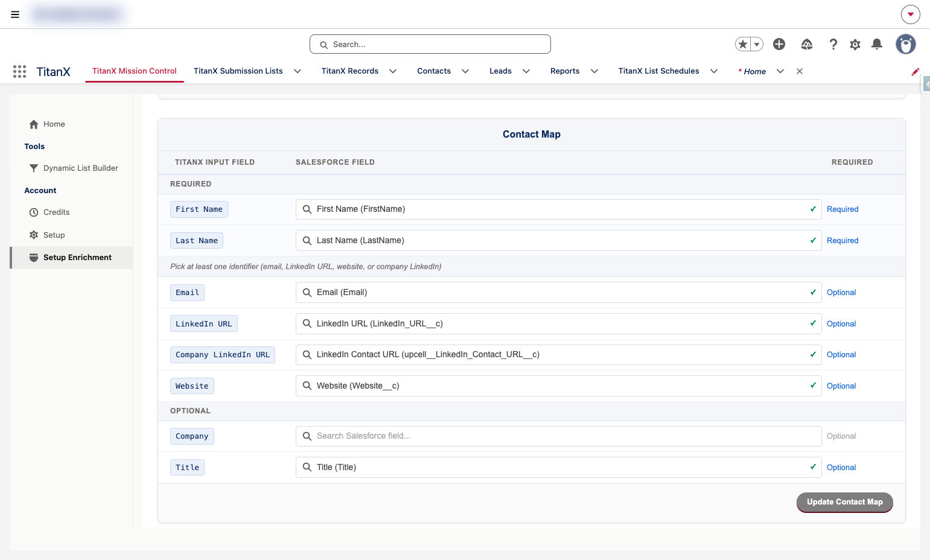The height and width of the screenshot is (560, 930).
Task: Click Update Contact Map button
Action: click(845, 502)
